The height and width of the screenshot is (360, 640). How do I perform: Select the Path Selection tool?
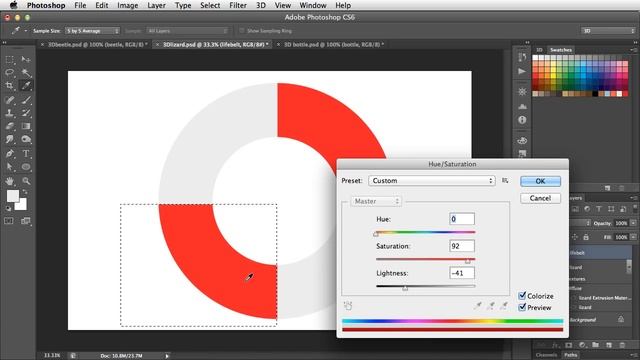(x=10, y=167)
